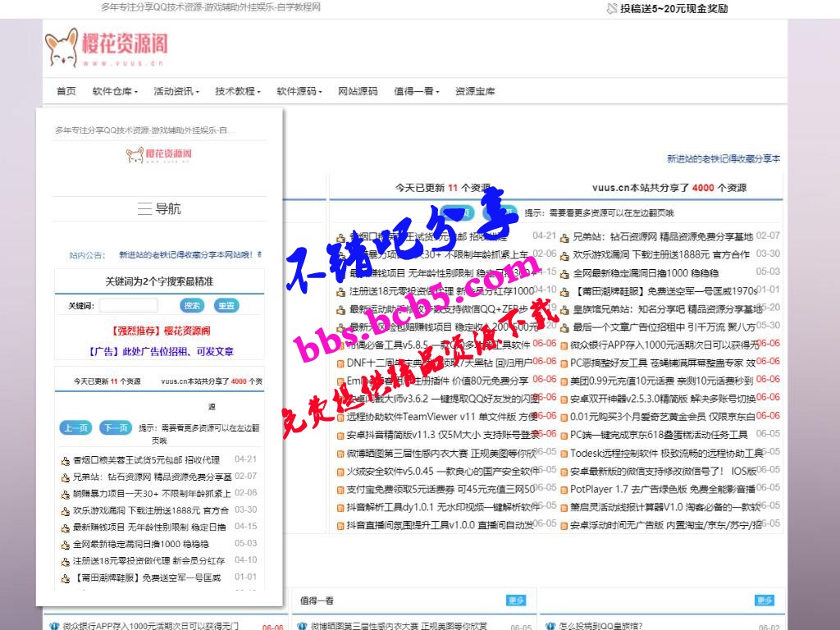Viewport: 840px width, 630px height.
Task: Open 【莆田潮牌鞋服】 entry in mobile list
Action: (146, 577)
